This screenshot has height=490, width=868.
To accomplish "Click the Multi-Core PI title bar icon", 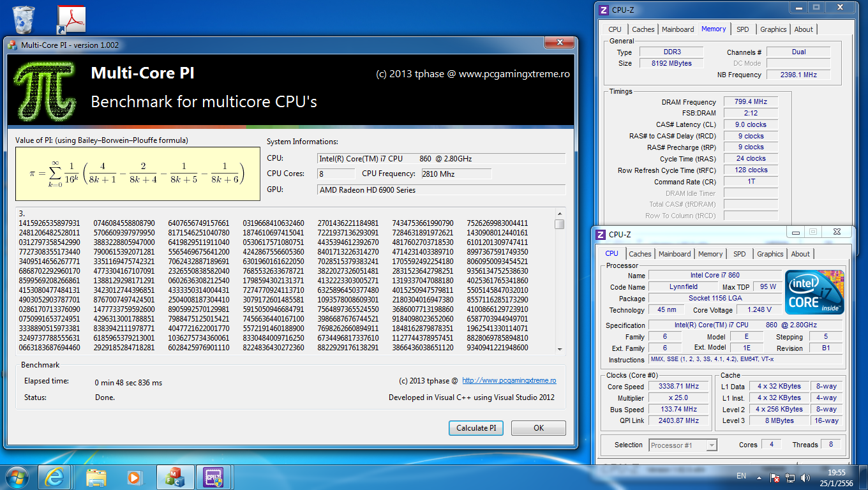I will [x=12, y=45].
